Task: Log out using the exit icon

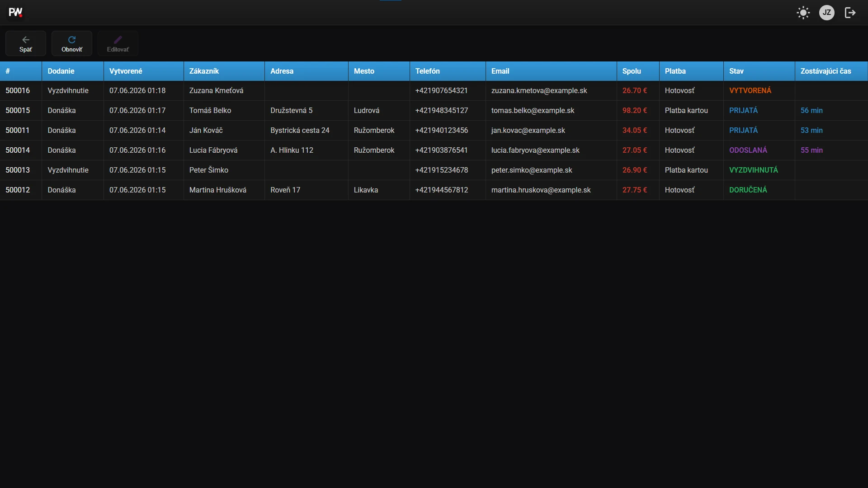Action: 850,13
